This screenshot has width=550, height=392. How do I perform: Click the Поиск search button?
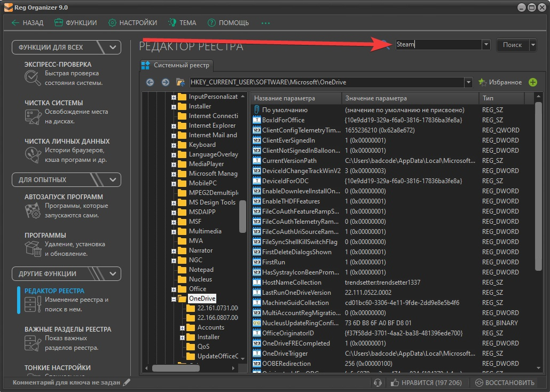point(512,44)
